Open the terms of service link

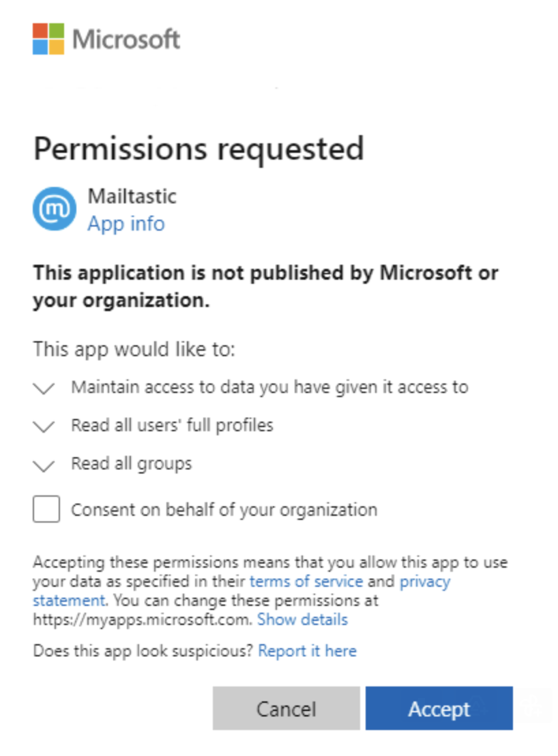point(306,582)
